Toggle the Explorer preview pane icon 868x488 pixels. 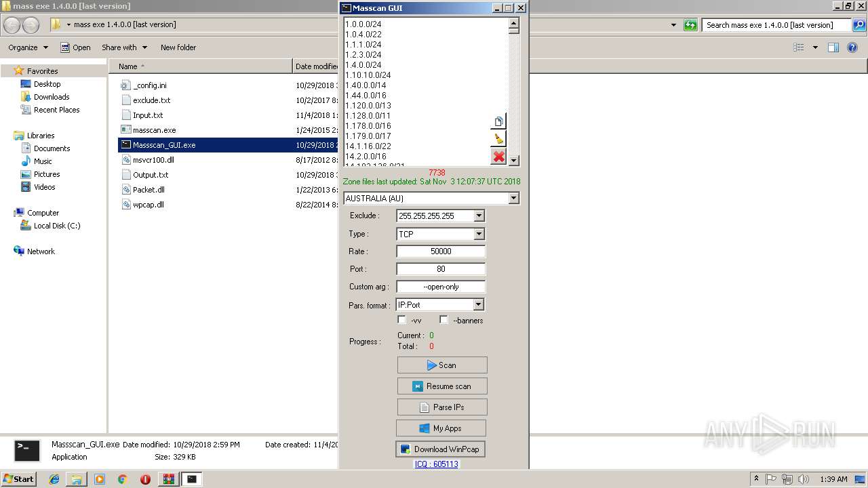click(833, 47)
